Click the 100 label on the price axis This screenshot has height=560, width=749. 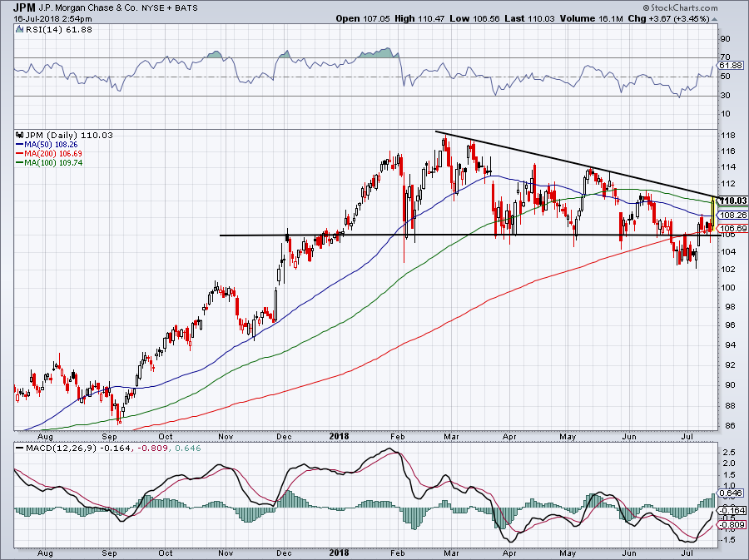pyautogui.click(x=727, y=287)
